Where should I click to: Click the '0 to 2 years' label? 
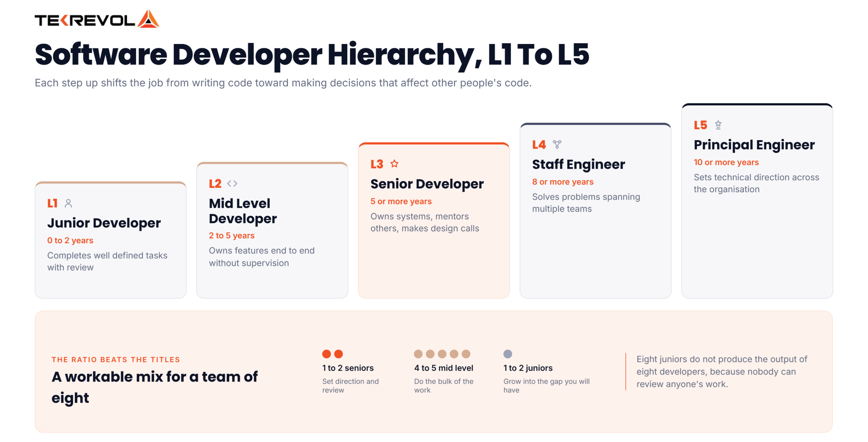70,240
